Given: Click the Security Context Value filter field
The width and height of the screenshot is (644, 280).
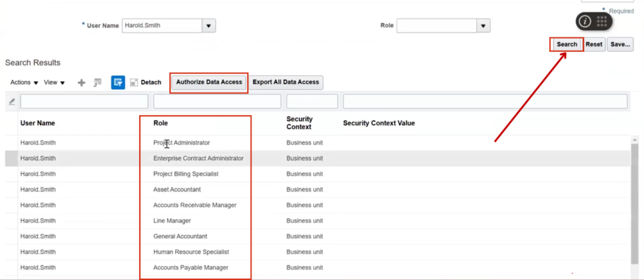Looking at the screenshot, I should coord(485,101).
